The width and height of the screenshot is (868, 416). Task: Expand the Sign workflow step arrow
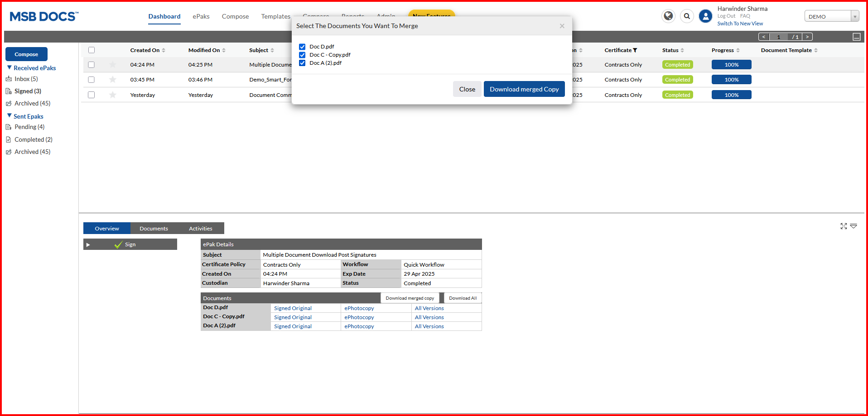88,245
